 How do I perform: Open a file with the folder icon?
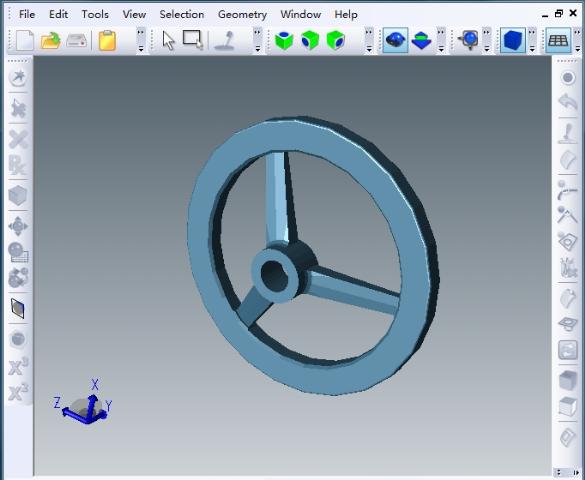pyautogui.click(x=50, y=40)
